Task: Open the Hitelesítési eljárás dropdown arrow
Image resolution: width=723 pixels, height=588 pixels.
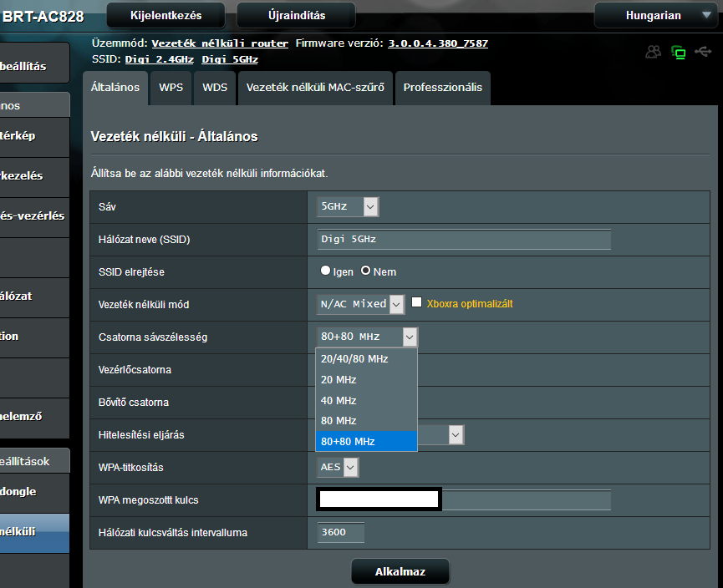Action: click(x=456, y=434)
